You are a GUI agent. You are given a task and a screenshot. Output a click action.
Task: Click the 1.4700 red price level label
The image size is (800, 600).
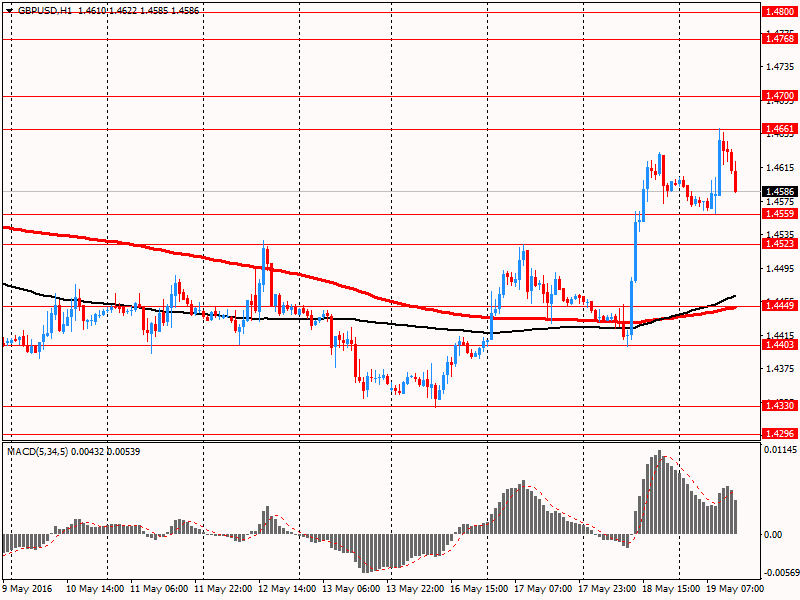point(780,96)
